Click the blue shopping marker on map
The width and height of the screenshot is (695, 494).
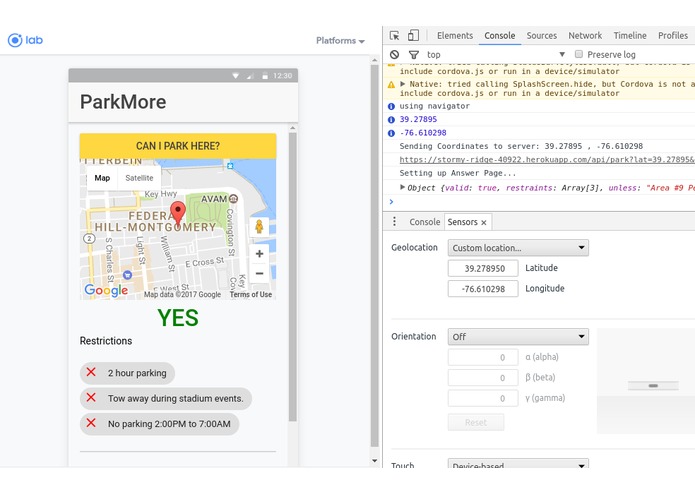coord(127,275)
